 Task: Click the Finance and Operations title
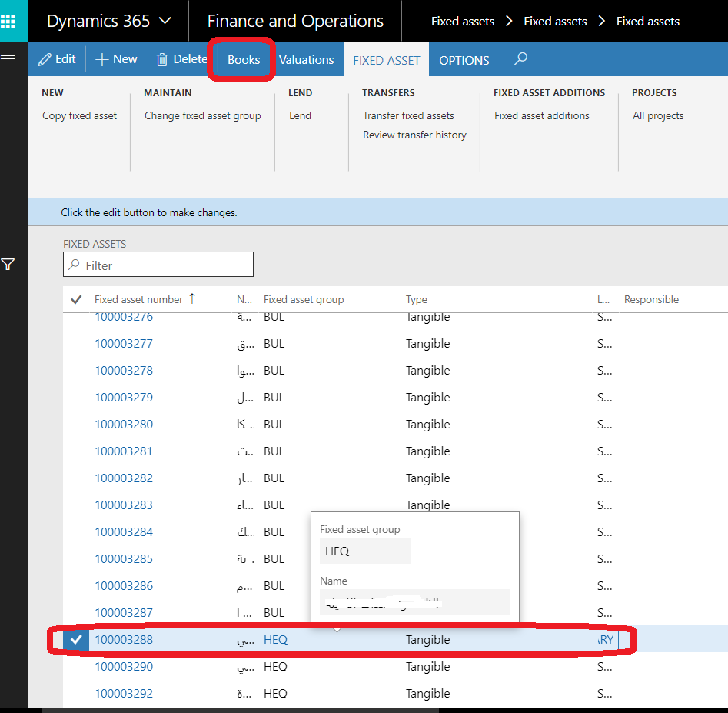coord(295,22)
